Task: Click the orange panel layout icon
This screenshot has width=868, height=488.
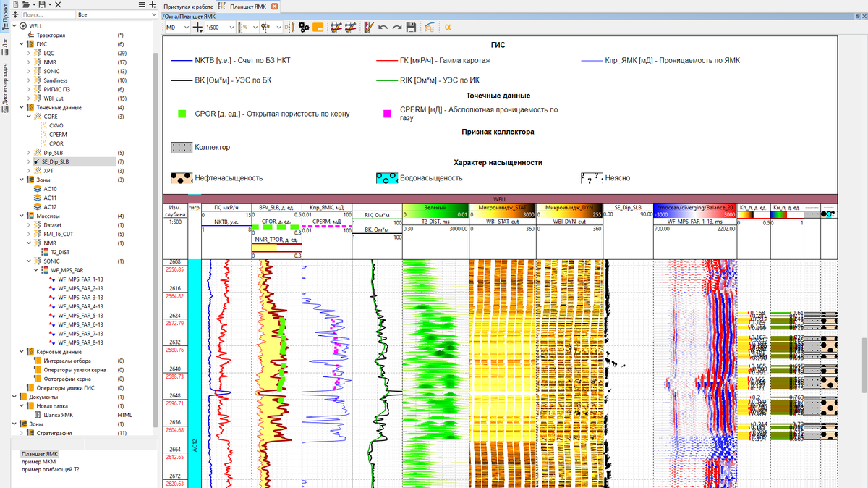Action: point(318,28)
